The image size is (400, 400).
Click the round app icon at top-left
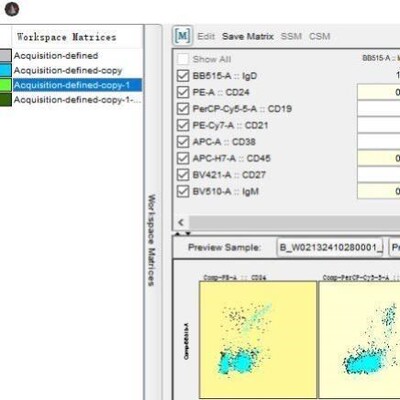[12, 9]
